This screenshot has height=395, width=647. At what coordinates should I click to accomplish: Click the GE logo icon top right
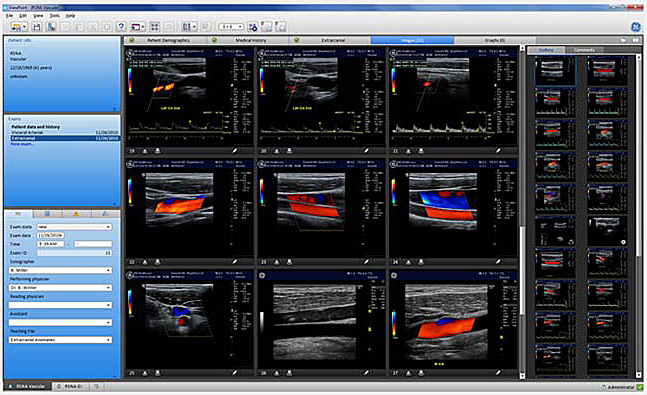[x=636, y=27]
